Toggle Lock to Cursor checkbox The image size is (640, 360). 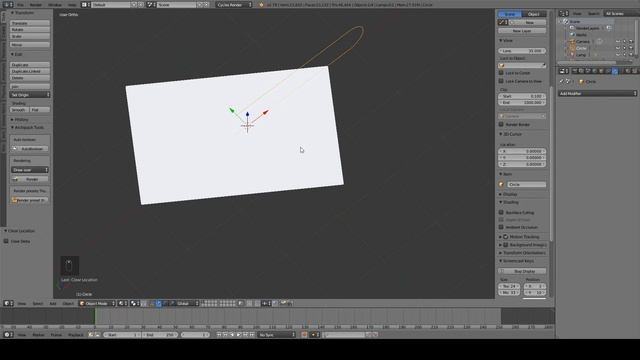coord(501,73)
